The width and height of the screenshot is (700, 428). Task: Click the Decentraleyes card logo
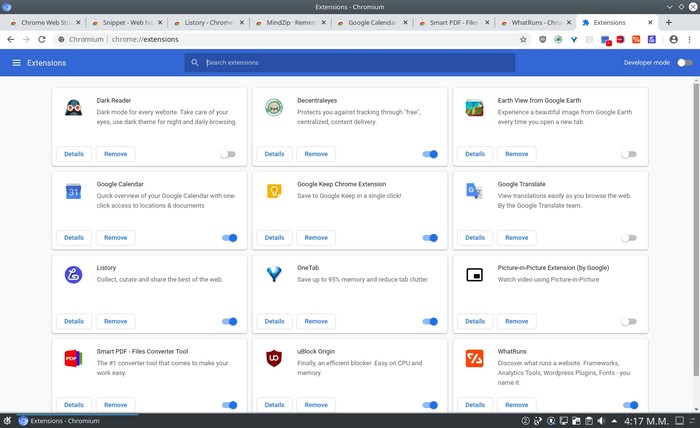pos(274,108)
